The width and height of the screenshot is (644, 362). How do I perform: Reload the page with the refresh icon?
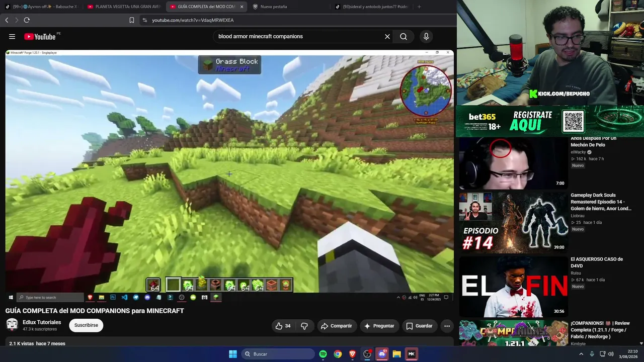(27, 20)
